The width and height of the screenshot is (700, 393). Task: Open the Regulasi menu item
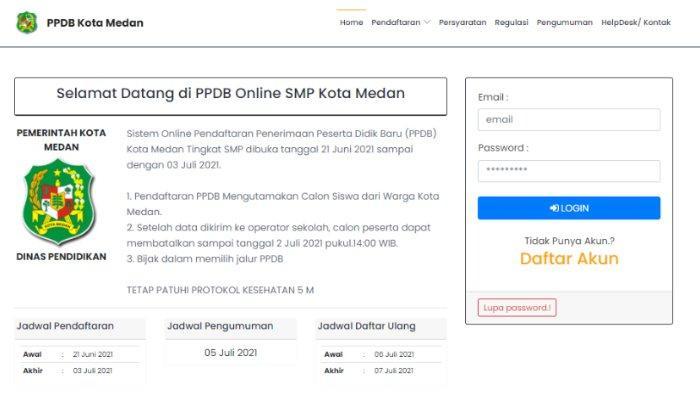[x=511, y=22]
